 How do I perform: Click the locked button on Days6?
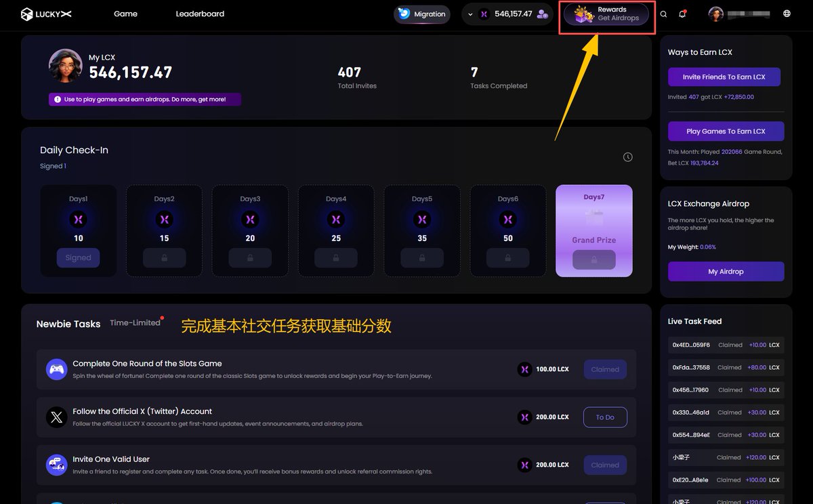[508, 257]
